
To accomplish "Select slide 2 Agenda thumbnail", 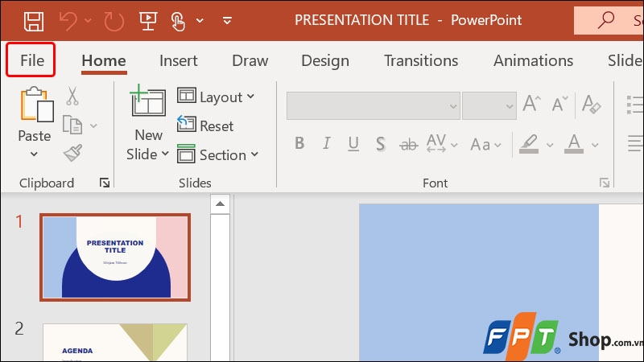I will (x=115, y=343).
